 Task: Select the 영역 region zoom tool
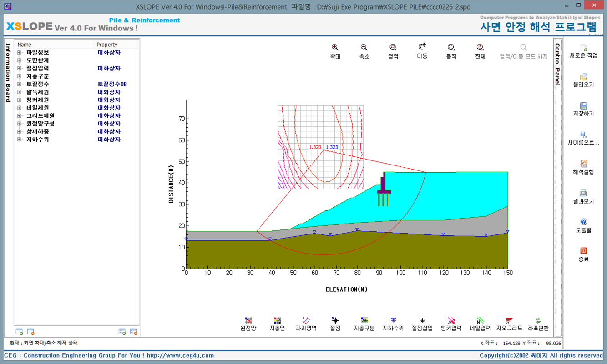click(393, 51)
